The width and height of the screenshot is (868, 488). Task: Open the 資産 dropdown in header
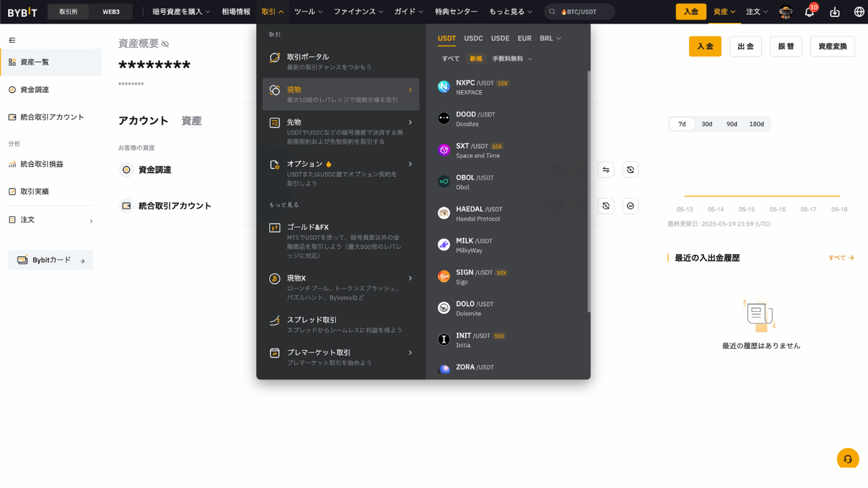725,12
